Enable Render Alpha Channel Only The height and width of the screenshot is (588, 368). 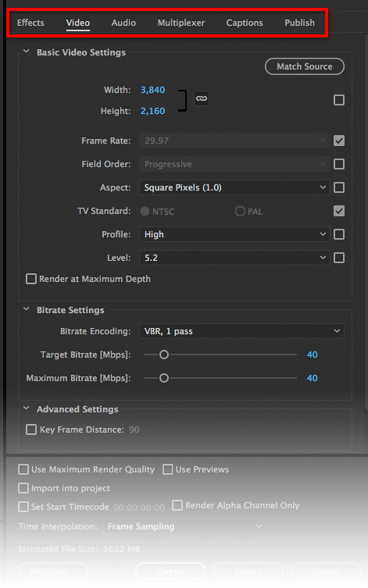click(177, 505)
